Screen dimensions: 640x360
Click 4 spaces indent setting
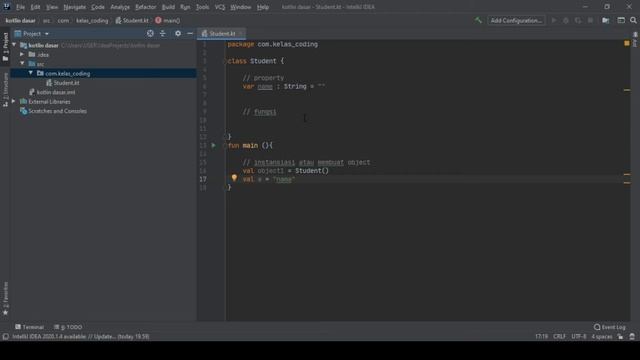pos(602,337)
